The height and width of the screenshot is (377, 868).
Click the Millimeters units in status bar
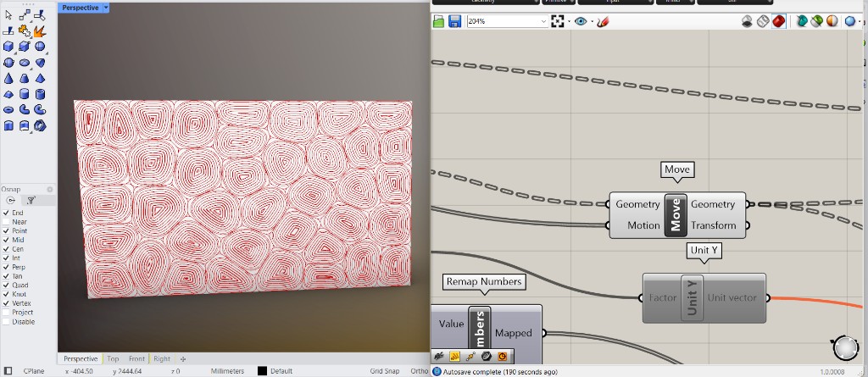coord(227,371)
